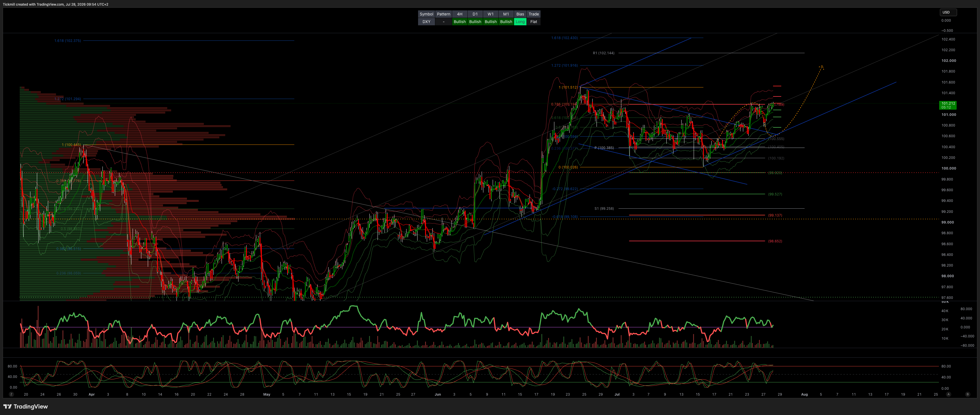Screen dimensions: 980x415
Task: Click the green current price label 101.212
Action: [x=948, y=105]
